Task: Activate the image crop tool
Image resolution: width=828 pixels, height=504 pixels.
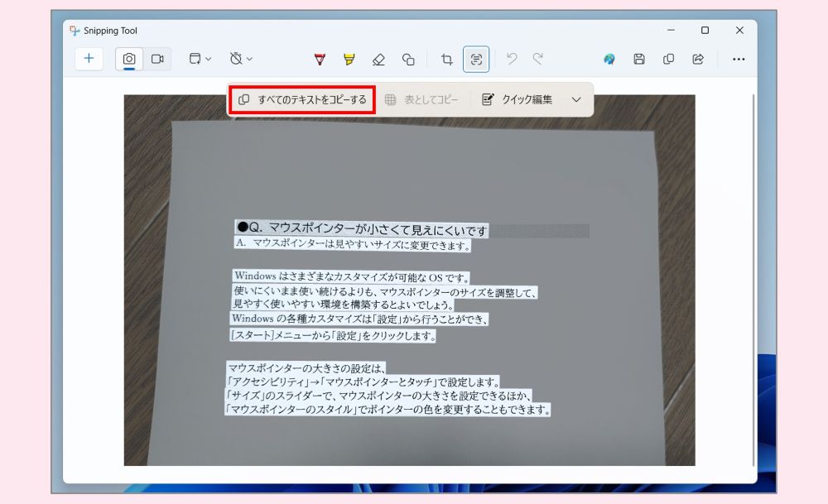Action: pos(447,59)
